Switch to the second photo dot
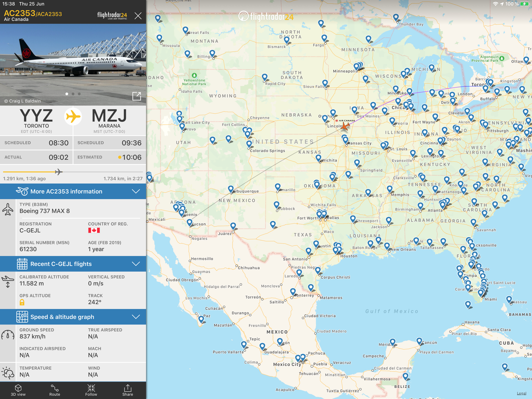The image size is (532, 399). (x=73, y=94)
